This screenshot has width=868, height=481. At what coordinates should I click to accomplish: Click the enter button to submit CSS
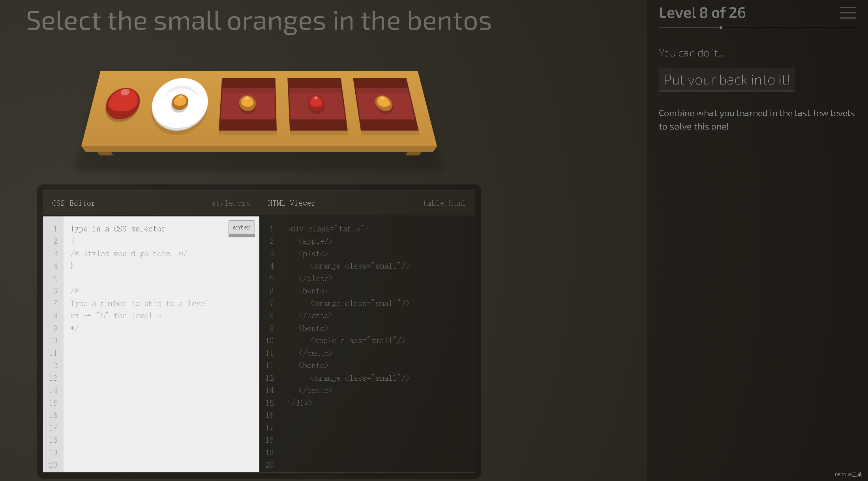(242, 227)
